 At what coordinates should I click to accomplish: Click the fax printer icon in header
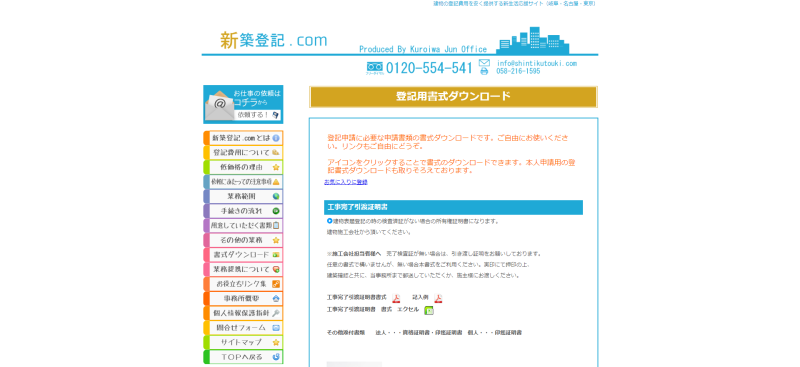point(484,71)
